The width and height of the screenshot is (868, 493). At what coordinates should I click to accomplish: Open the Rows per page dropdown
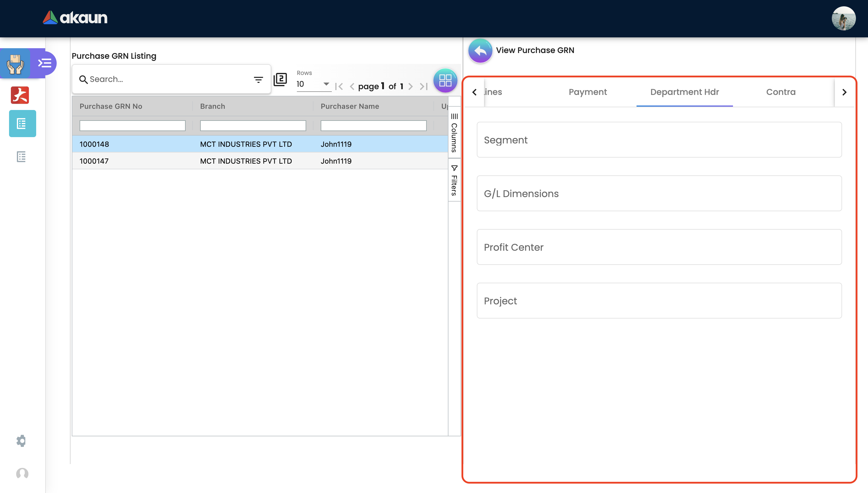pos(313,84)
